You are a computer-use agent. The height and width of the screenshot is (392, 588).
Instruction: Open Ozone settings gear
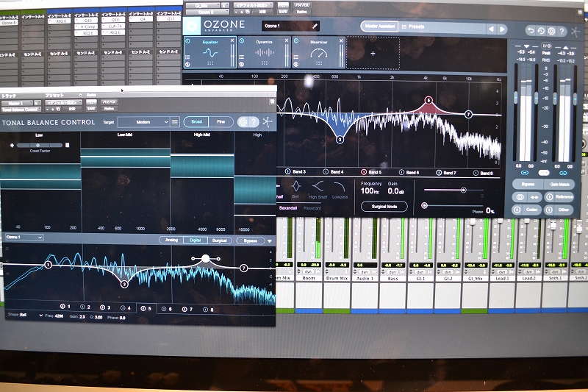(x=551, y=31)
